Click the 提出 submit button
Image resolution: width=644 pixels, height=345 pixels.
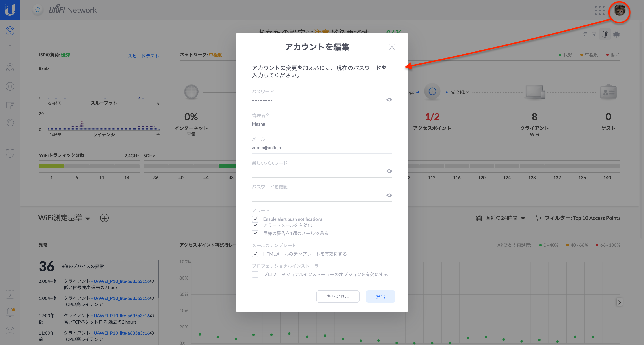pyautogui.click(x=380, y=296)
